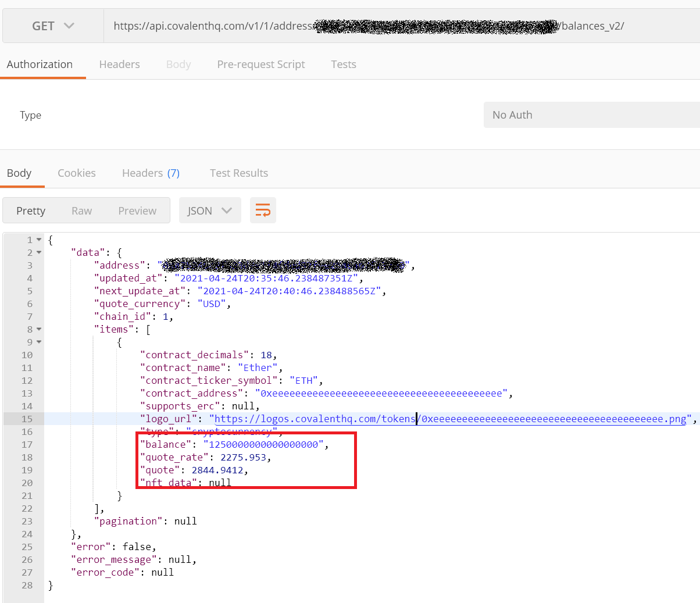Open the Cookies response tab
Screen dimensions: 700x603
(77, 173)
